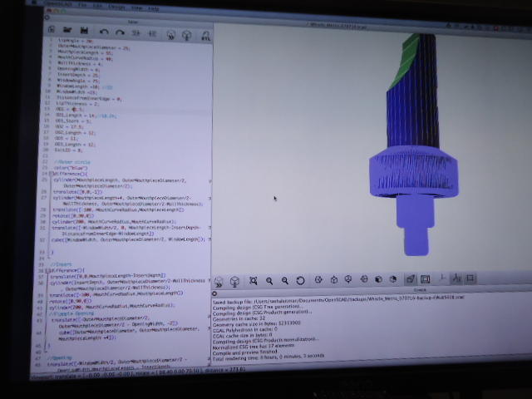This screenshot has width=532, height=399.
Task: Enable Perspective projection
Action: (x=410, y=279)
